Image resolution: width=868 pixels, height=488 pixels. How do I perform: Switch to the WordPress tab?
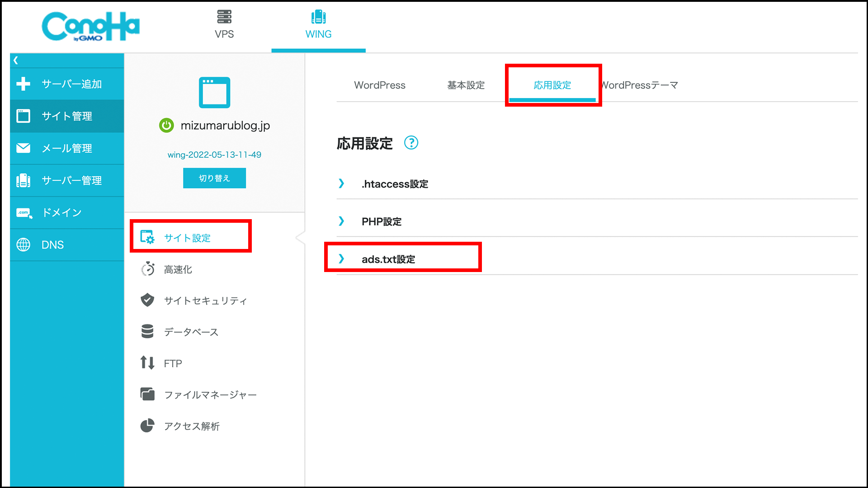(380, 85)
